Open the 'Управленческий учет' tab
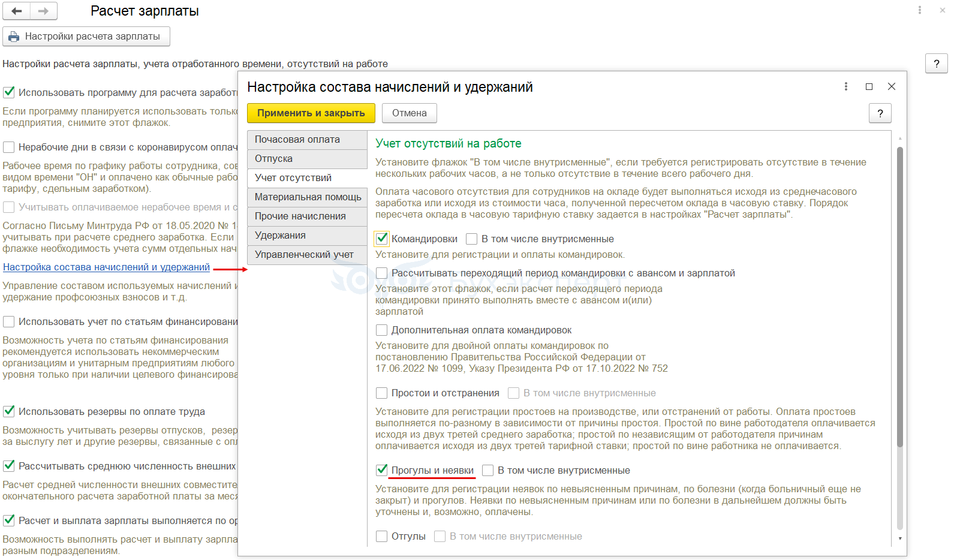This screenshot has height=560, width=954. [x=307, y=255]
